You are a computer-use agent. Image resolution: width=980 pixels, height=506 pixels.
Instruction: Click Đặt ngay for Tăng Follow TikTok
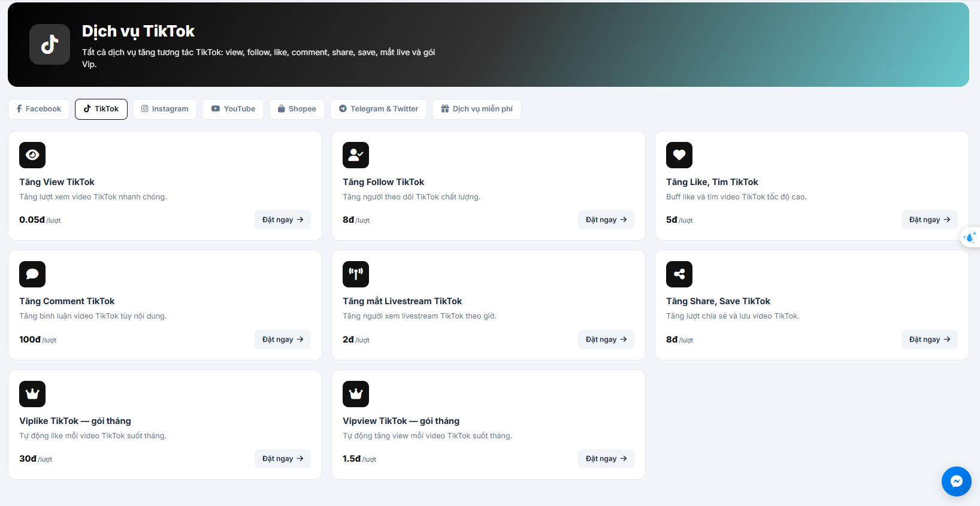point(606,220)
